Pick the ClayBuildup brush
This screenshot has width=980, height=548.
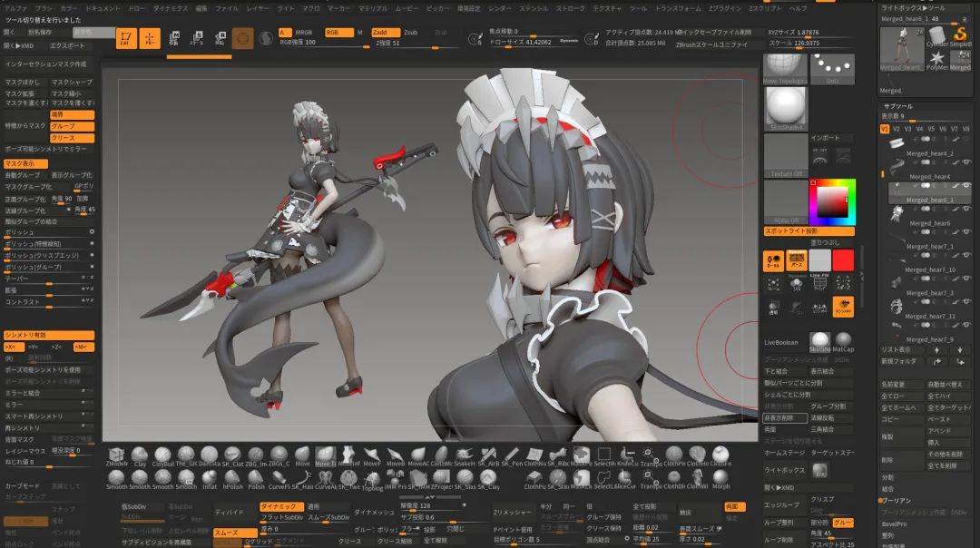[163, 457]
